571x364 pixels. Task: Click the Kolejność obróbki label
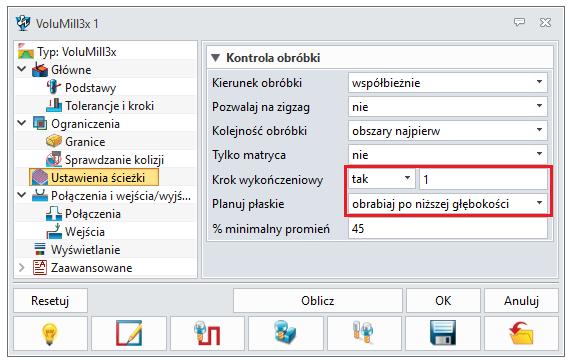[x=259, y=131]
